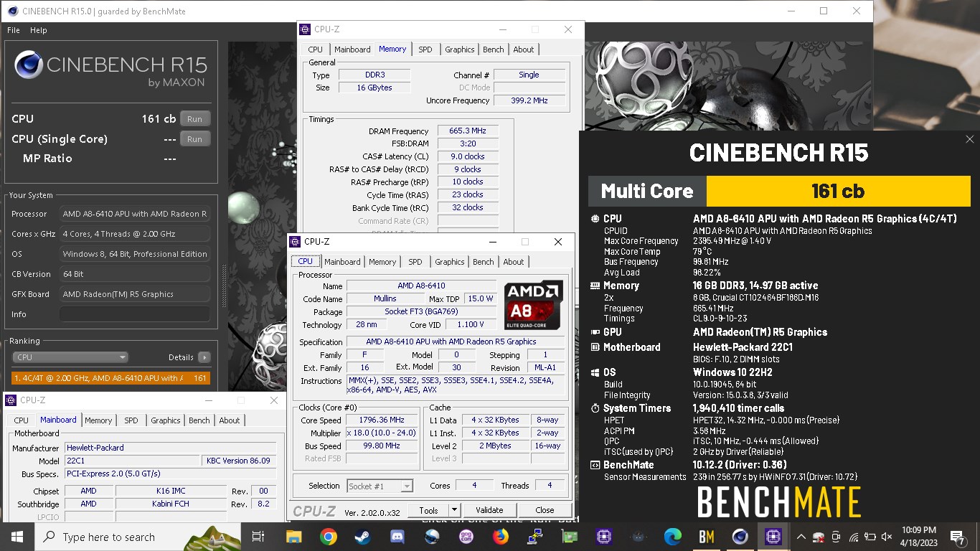Open GOG Galaxy from the taskbar
Viewport: 980px width, 551px height.
(x=466, y=537)
